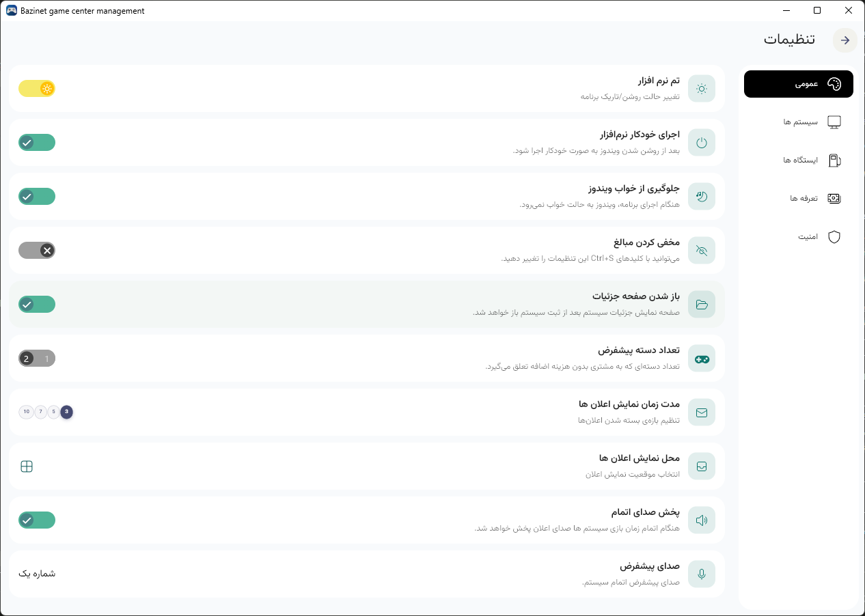865x616 pixels.
Task: Click the صدای پیشفرض heading
Action: click(650, 566)
